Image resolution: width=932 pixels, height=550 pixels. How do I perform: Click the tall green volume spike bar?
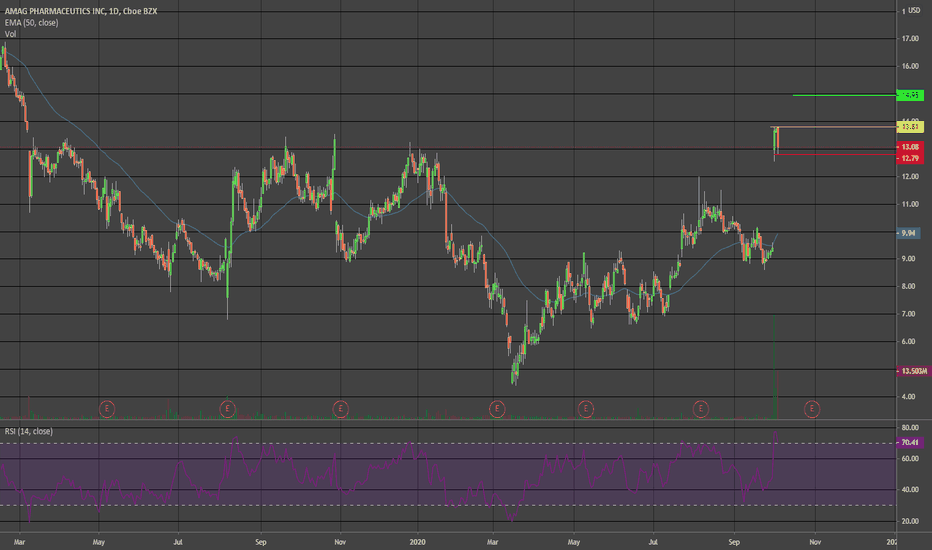click(x=774, y=367)
